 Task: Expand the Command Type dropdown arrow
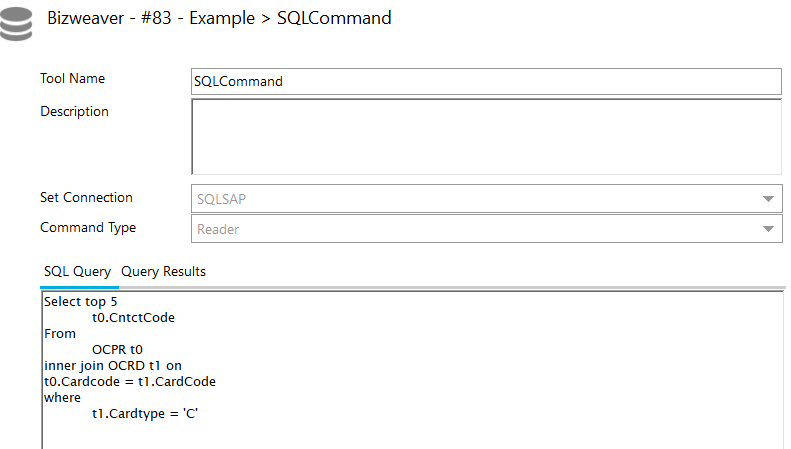point(768,229)
